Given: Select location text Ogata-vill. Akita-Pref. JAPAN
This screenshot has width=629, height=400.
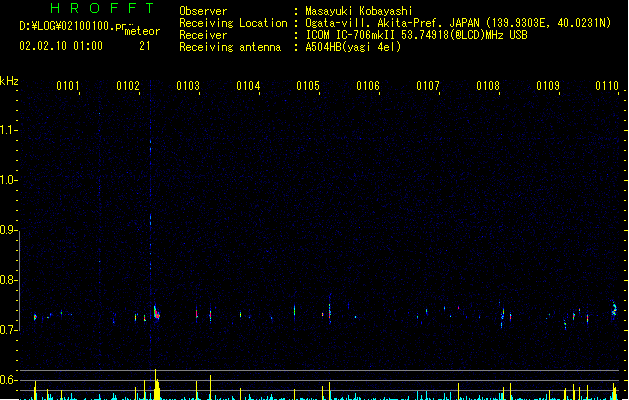Looking at the screenshot, I should (392, 23).
